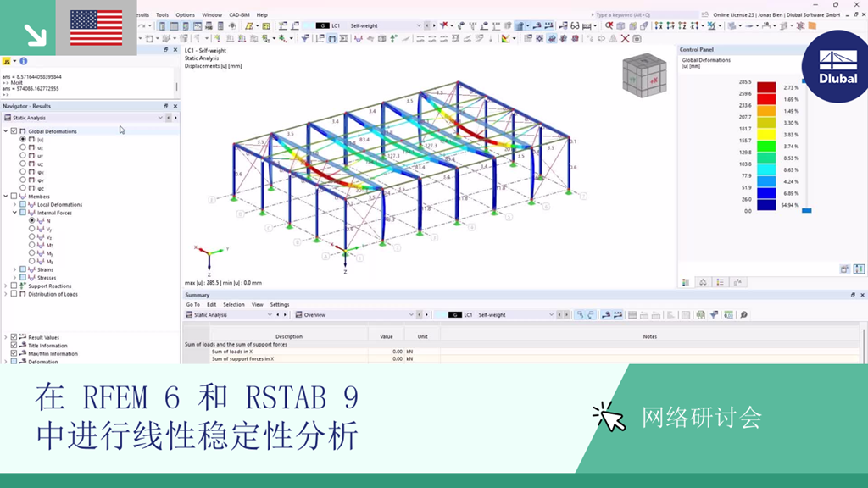Expand the Strains node
The image size is (868, 488).
coord(15,269)
